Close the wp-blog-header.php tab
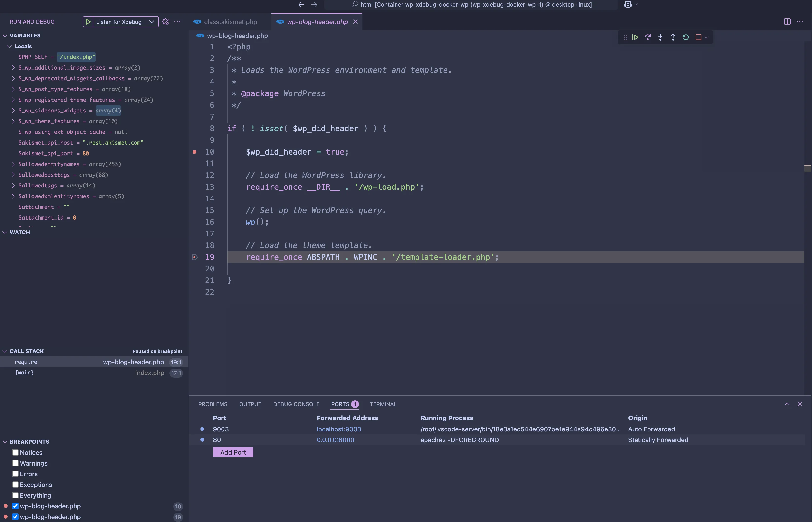 [x=355, y=22]
